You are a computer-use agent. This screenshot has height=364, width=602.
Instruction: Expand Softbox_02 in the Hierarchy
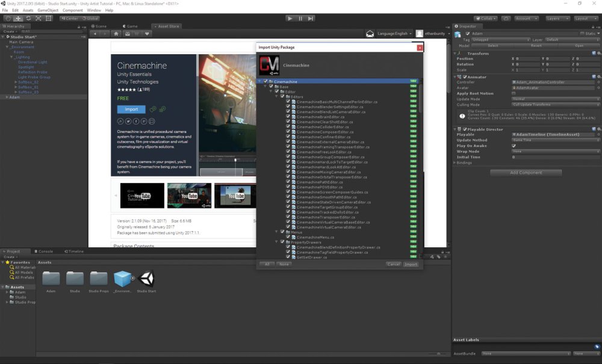point(16,82)
